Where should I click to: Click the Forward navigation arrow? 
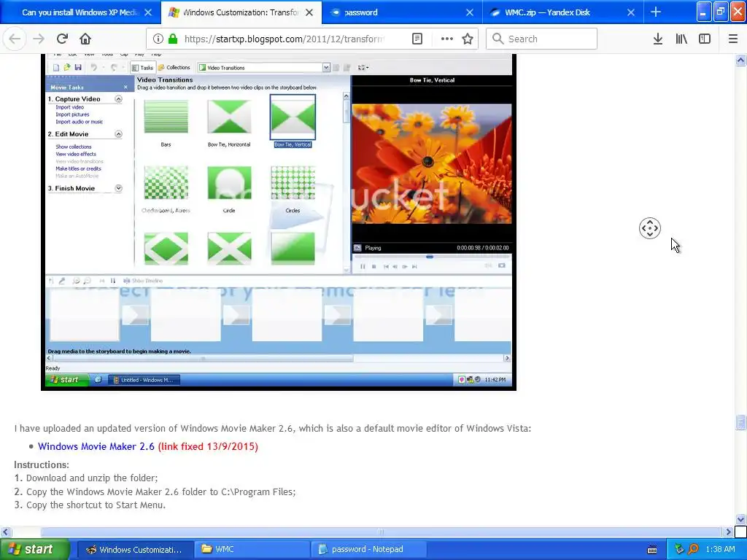39,39
